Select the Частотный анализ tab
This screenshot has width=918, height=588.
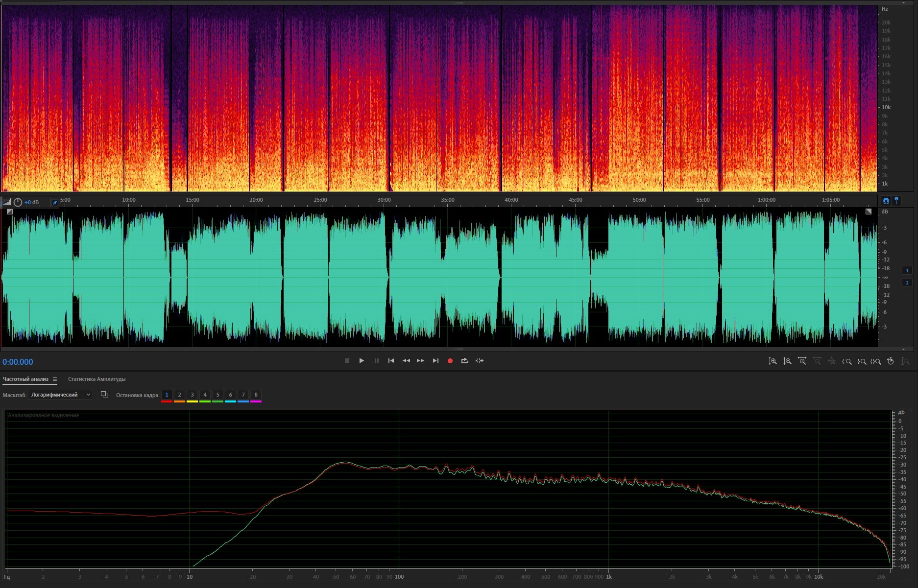tap(25, 379)
